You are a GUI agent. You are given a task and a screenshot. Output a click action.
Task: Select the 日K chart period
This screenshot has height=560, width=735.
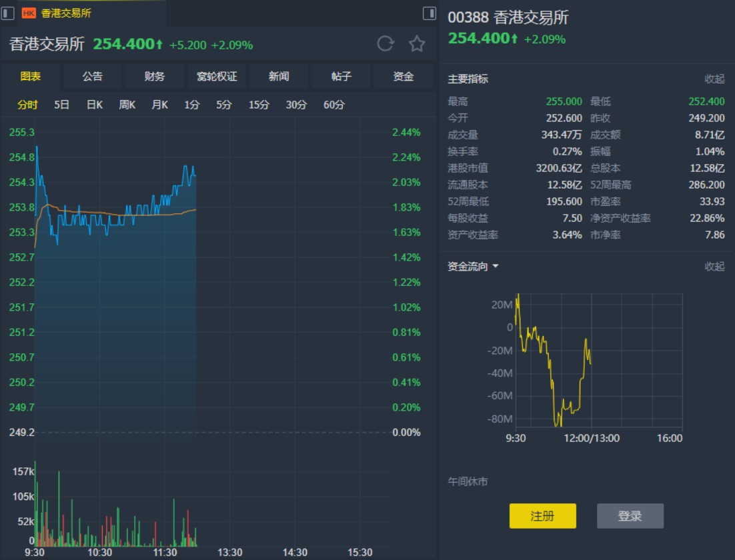[x=95, y=105]
